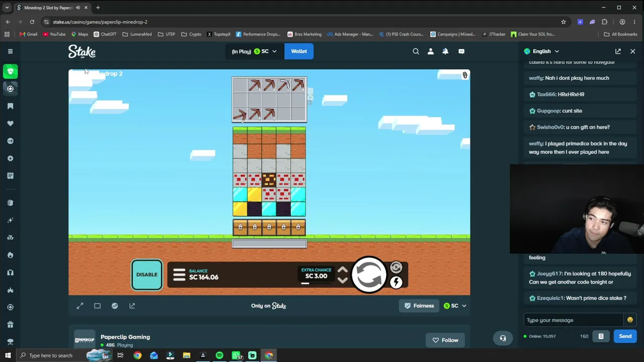Screen dimensions: 644x362
Task: Open chat rules icon beside Send
Action: click(601, 336)
